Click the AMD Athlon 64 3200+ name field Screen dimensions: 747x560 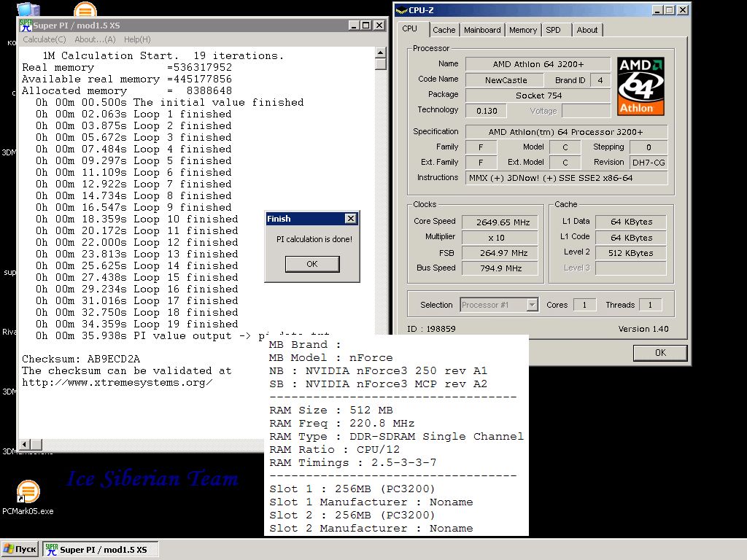tap(538, 64)
